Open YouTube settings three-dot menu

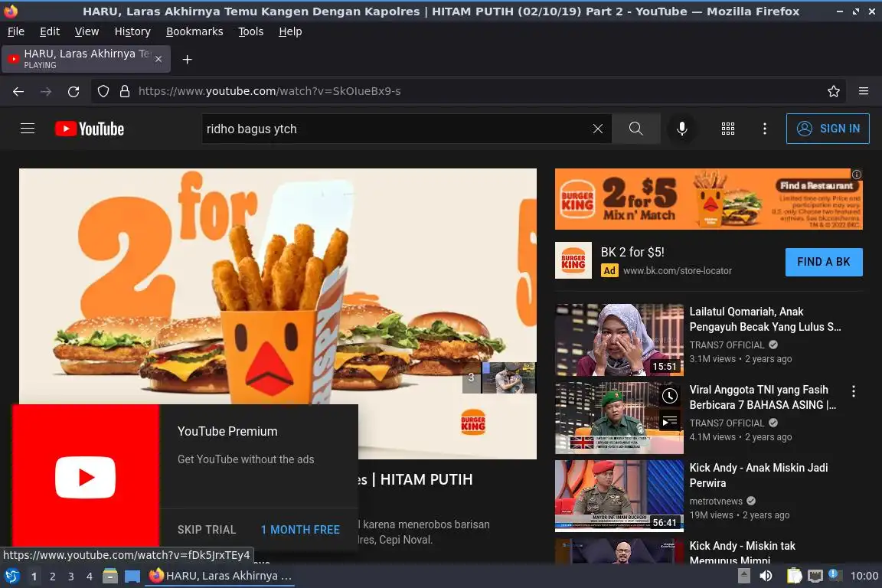764,129
